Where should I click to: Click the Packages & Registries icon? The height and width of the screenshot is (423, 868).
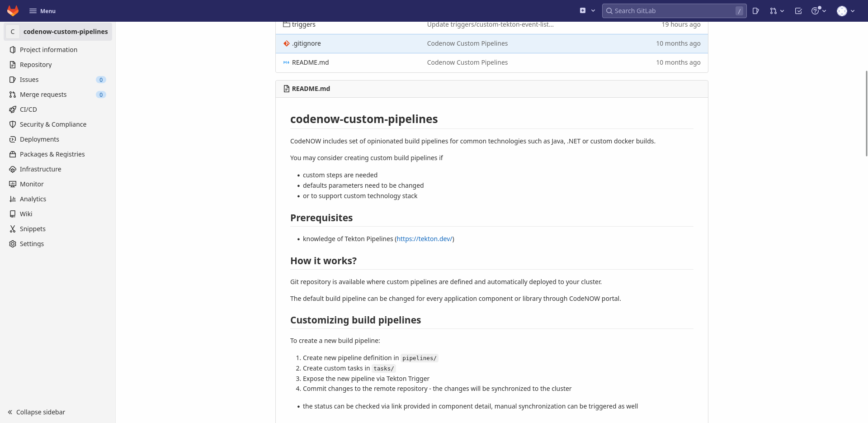click(13, 154)
